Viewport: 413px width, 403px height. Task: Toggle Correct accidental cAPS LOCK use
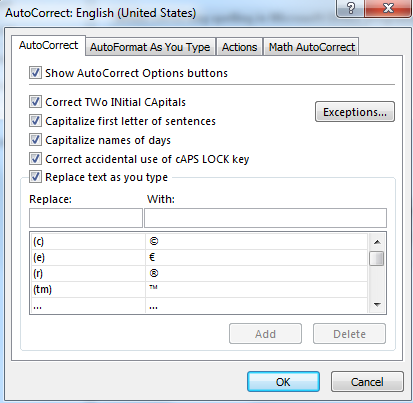35,159
